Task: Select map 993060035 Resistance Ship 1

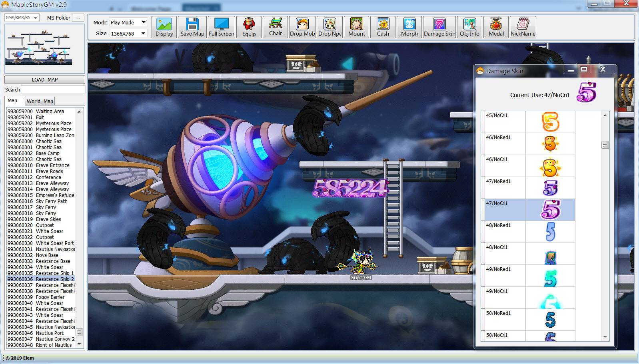Action: (41, 273)
